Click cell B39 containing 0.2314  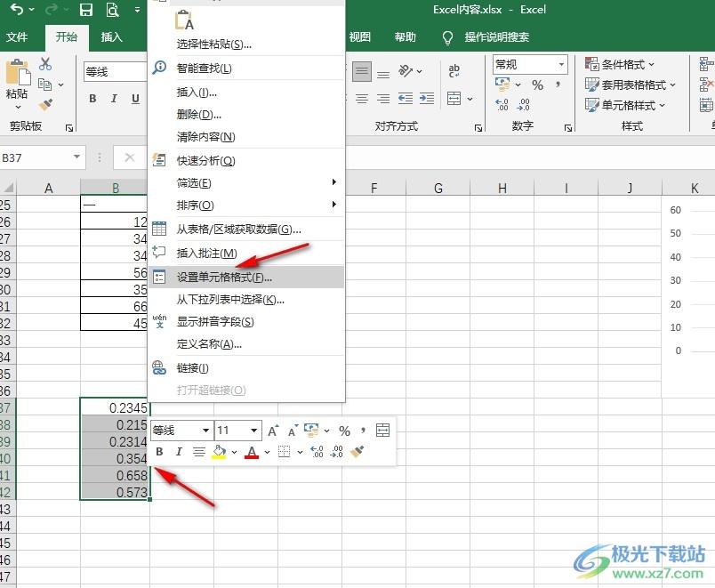[x=115, y=441]
